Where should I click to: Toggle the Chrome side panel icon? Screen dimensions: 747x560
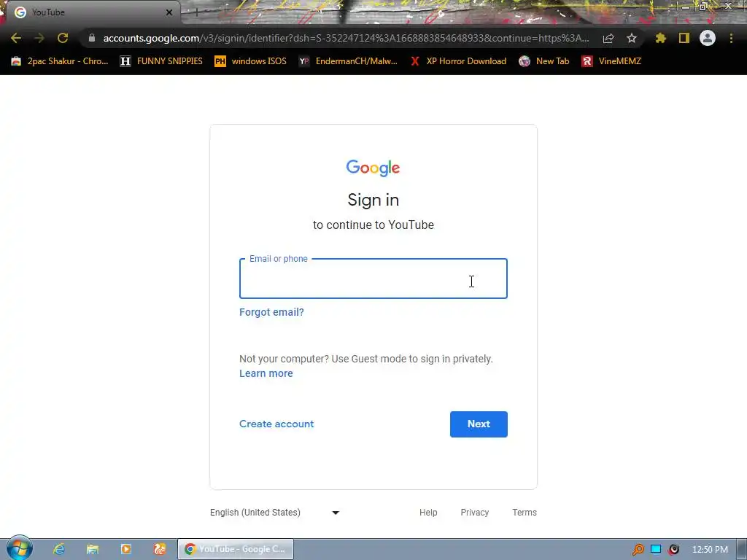(684, 38)
